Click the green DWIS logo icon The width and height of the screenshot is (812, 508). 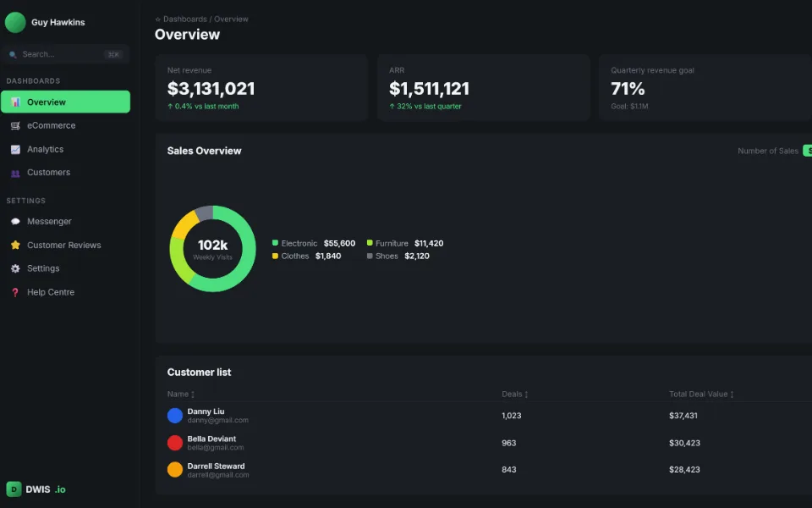[14, 489]
